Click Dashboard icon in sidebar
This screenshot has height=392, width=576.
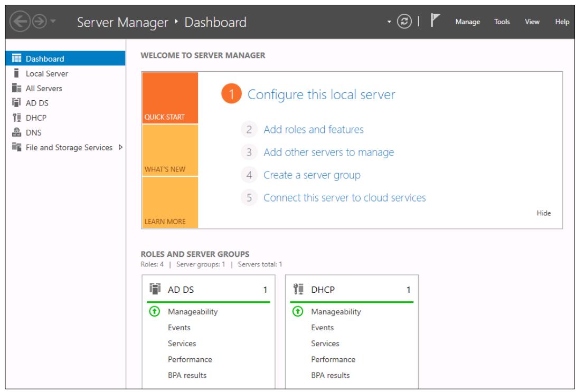[x=16, y=59]
